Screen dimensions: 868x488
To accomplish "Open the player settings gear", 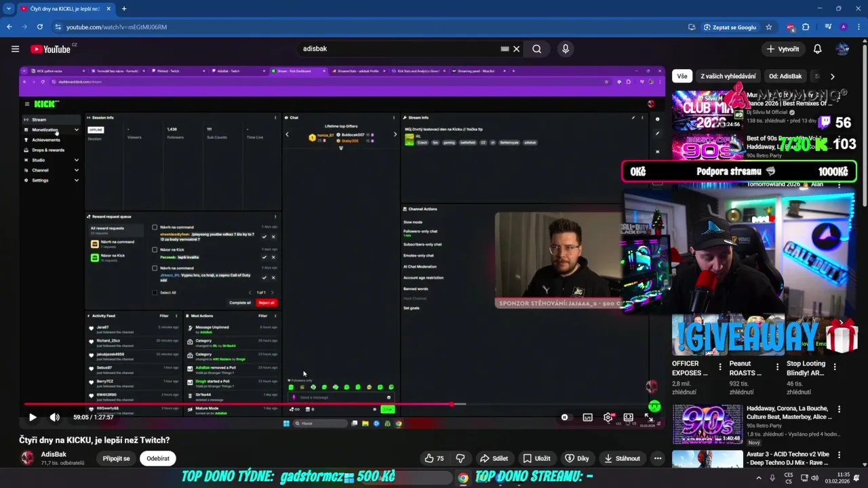I will coord(608,418).
